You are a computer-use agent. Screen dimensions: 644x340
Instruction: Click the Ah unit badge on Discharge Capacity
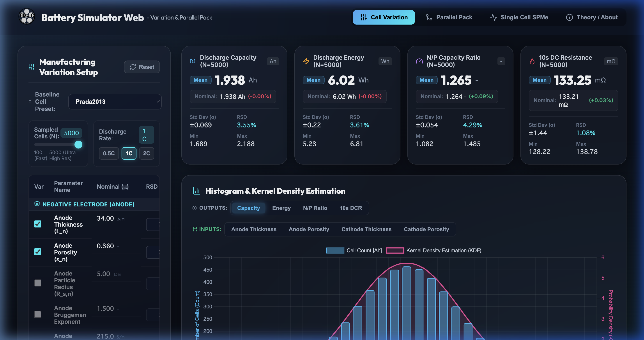tap(273, 61)
